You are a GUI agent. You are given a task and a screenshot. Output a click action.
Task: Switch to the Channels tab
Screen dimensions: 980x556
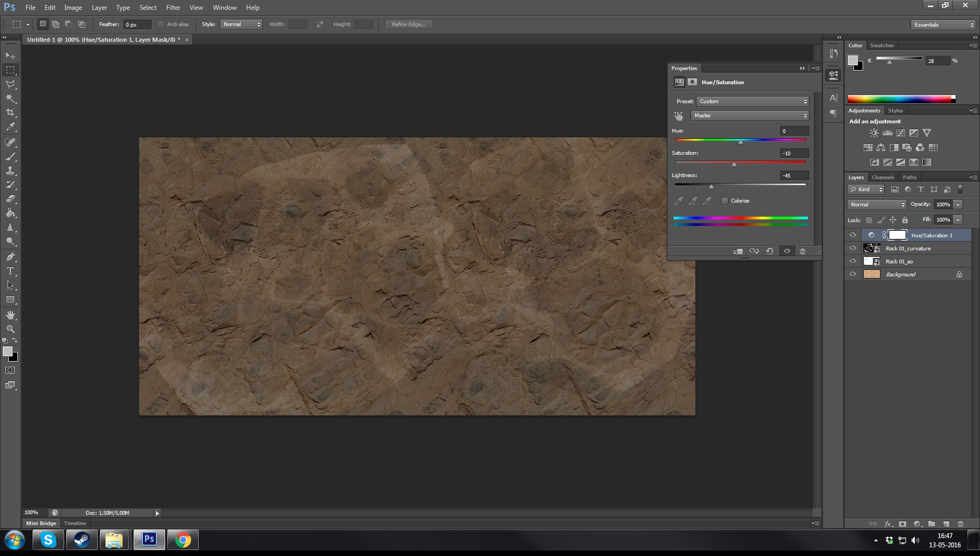pyautogui.click(x=883, y=178)
